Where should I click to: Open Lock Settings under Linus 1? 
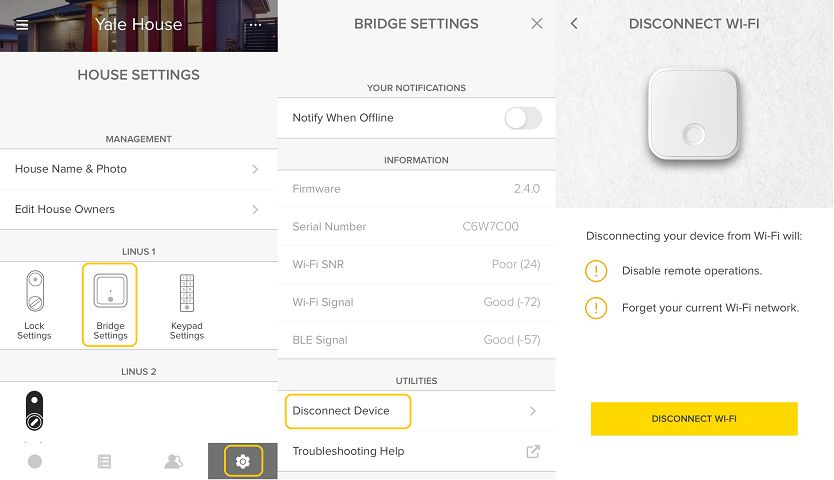pos(35,305)
